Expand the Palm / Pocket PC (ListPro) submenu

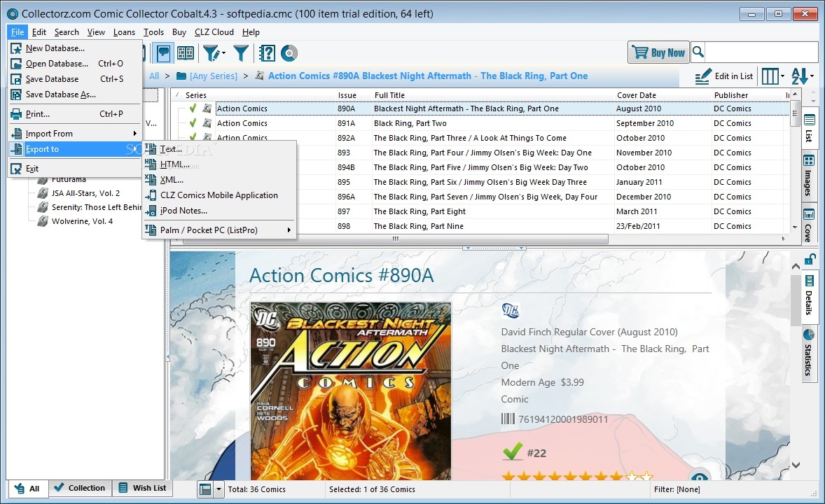(x=289, y=230)
